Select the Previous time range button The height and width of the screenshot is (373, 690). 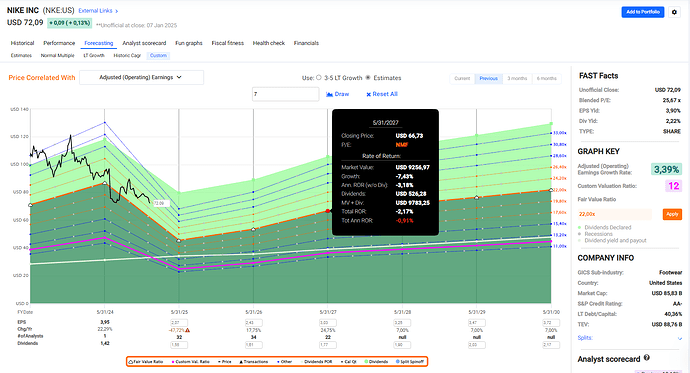point(488,78)
